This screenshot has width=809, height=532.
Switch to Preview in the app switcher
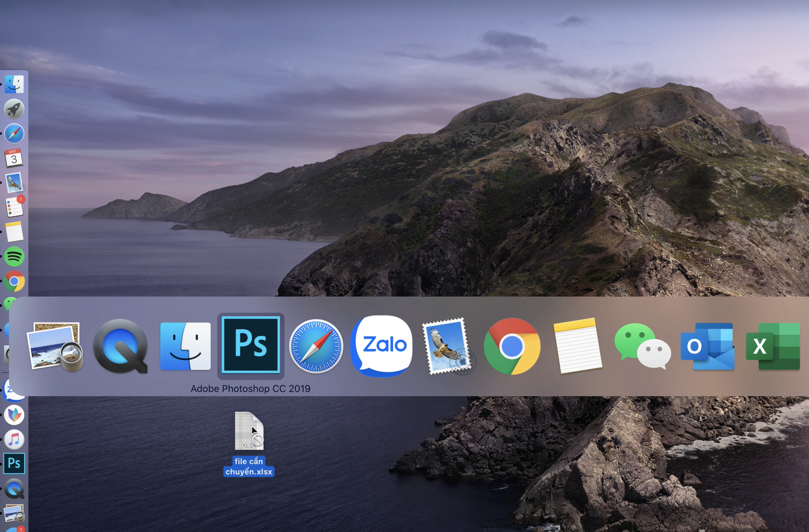(55, 346)
